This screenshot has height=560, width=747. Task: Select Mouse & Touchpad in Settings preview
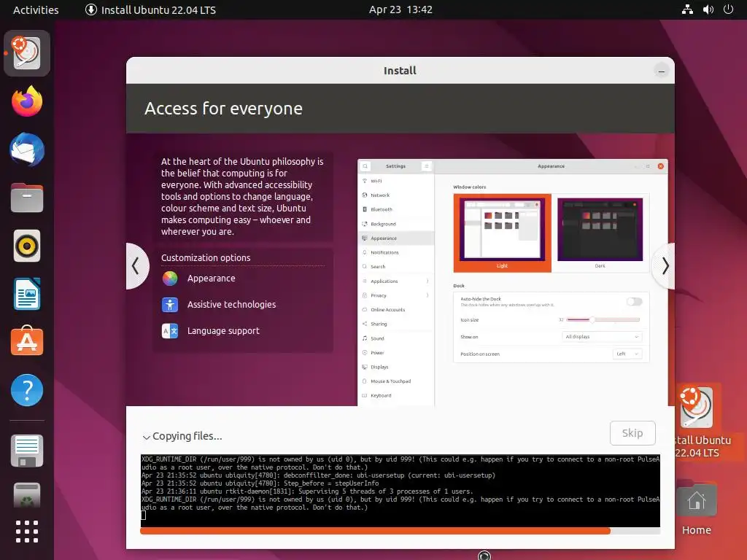[x=396, y=381]
